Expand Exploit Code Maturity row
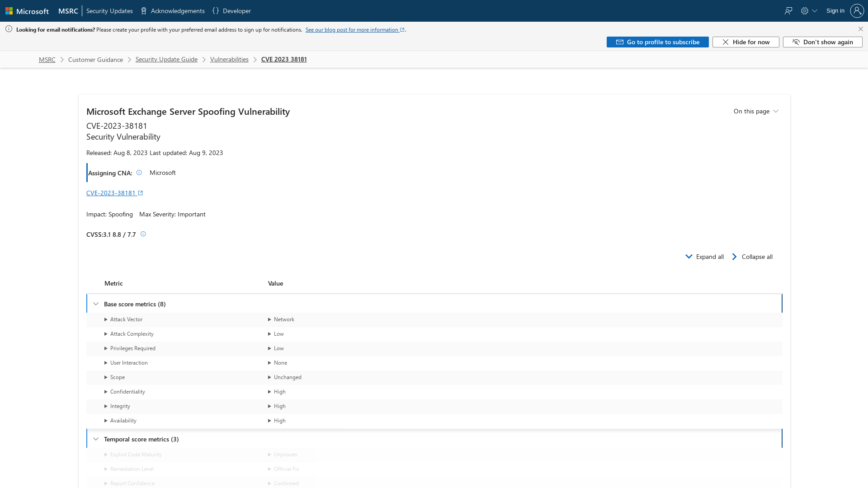Viewport: 868px width, 488px height. click(133, 455)
